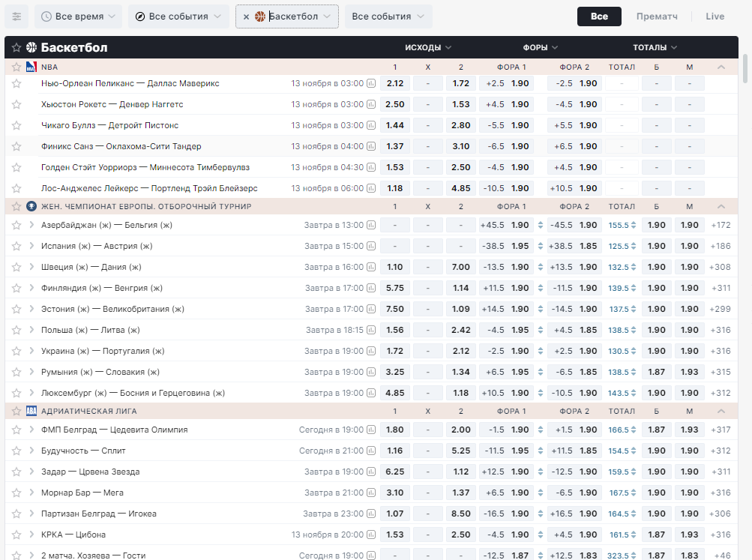The image size is (752, 560).
Task: Open the ТОТАЛЫ column dropdown
Action: pyautogui.click(x=655, y=47)
